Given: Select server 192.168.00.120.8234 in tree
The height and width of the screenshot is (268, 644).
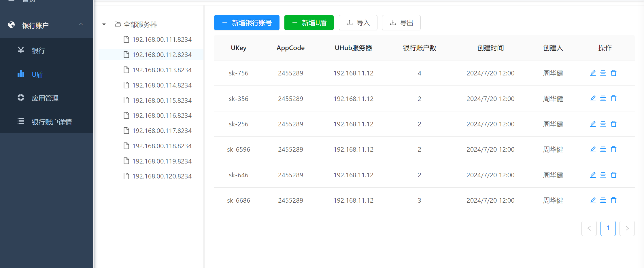Looking at the screenshot, I should [x=162, y=176].
